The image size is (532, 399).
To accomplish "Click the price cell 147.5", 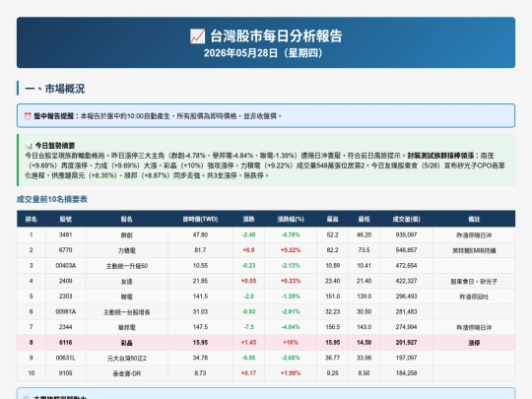I will 201,327.
